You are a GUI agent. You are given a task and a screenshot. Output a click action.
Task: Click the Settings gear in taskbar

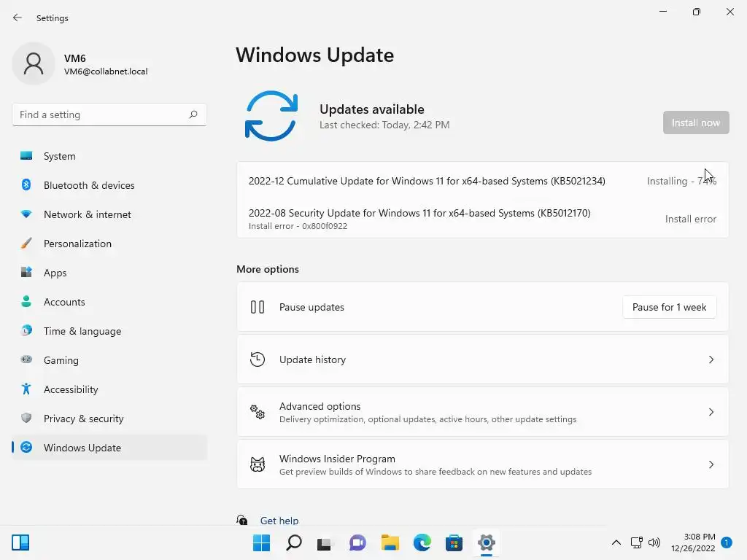(x=487, y=542)
